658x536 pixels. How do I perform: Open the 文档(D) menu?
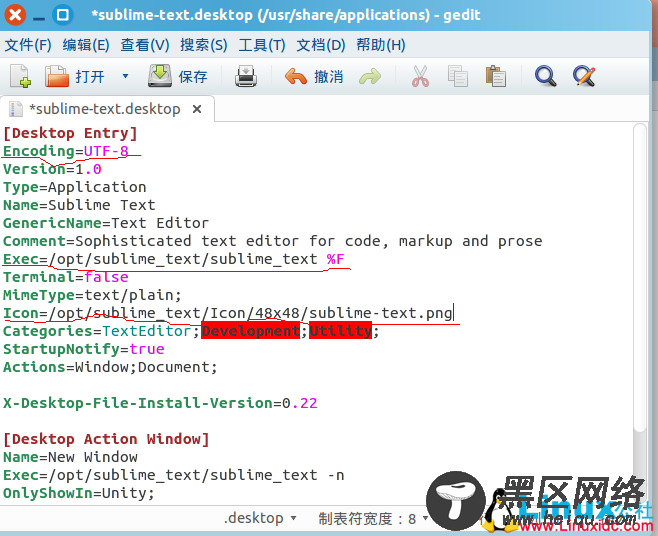[x=321, y=44]
